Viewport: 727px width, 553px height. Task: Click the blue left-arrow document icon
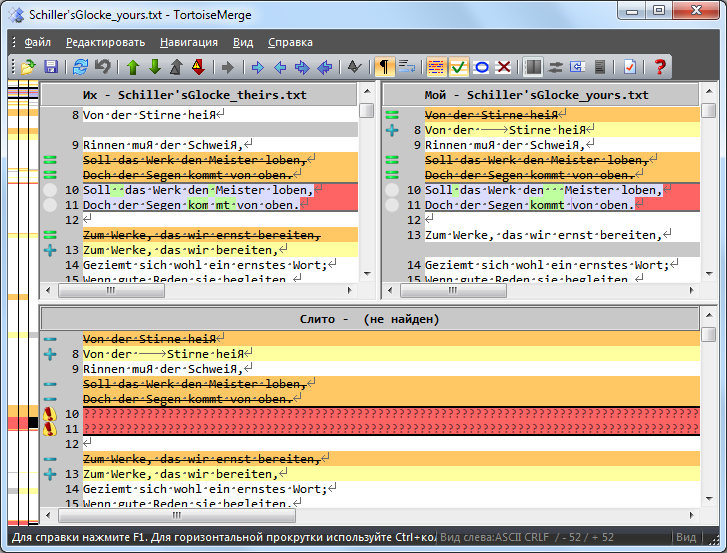[577, 67]
